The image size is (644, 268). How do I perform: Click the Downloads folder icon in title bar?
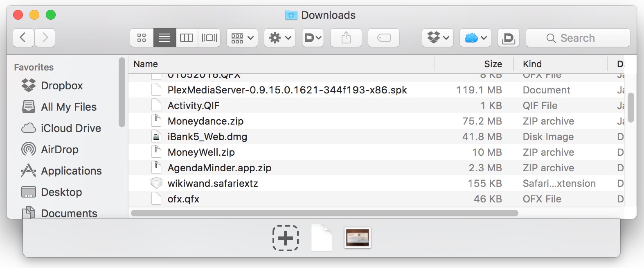click(291, 15)
